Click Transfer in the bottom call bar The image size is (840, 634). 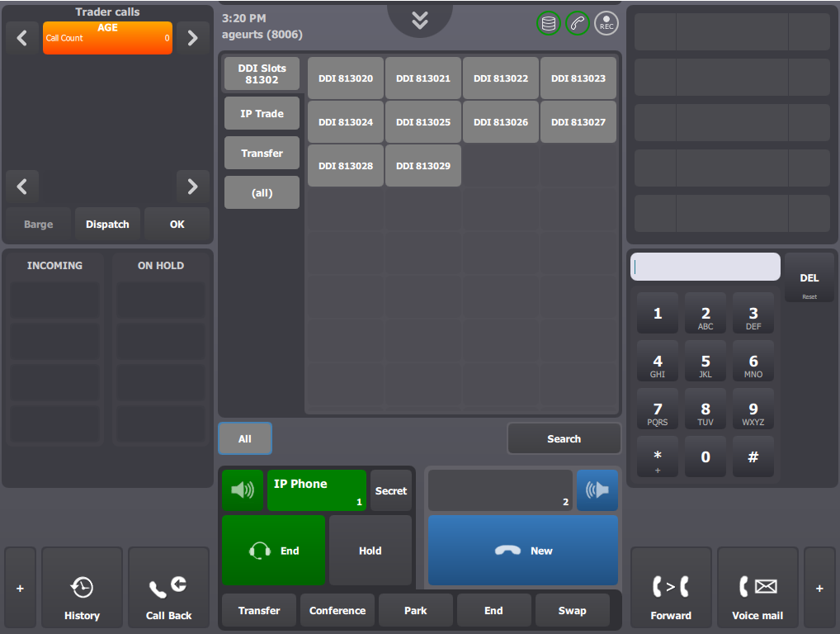tap(259, 610)
